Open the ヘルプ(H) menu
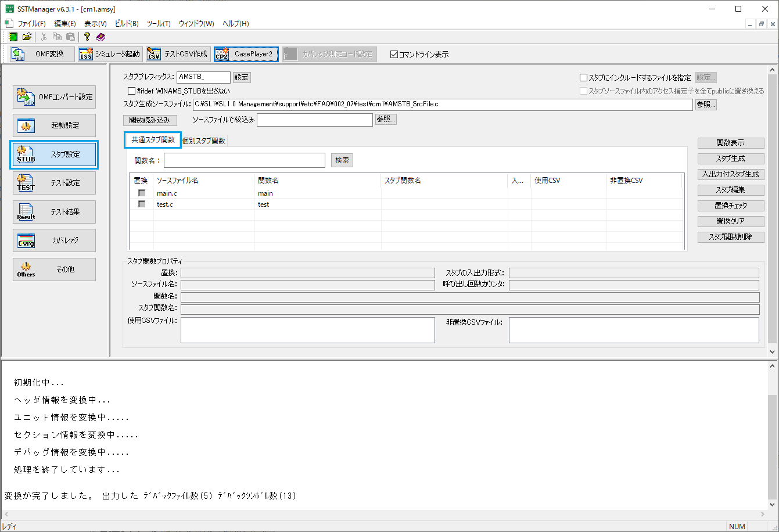 click(x=236, y=24)
